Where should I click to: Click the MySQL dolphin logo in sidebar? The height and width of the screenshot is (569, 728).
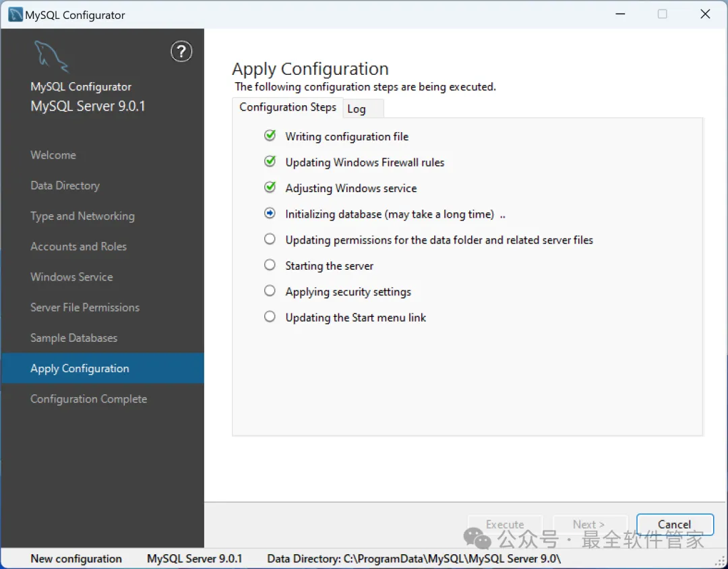tap(51, 57)
